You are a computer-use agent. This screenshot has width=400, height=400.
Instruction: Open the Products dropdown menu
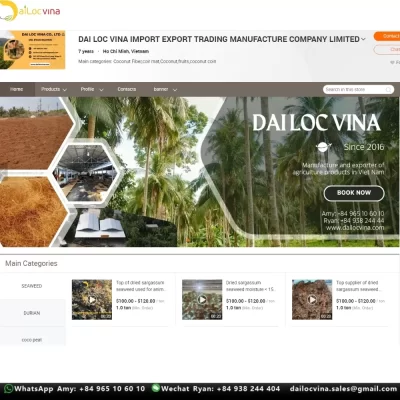[x=54, y=89]
